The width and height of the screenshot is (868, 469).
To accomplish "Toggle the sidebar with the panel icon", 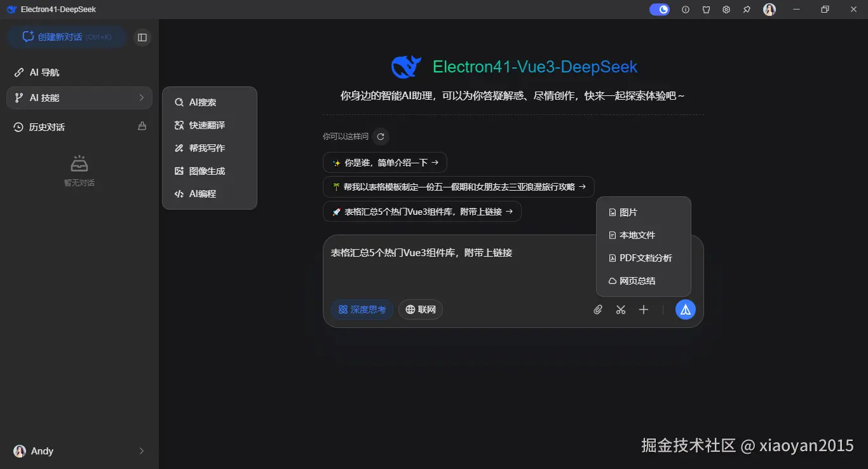I will point(142,37).
